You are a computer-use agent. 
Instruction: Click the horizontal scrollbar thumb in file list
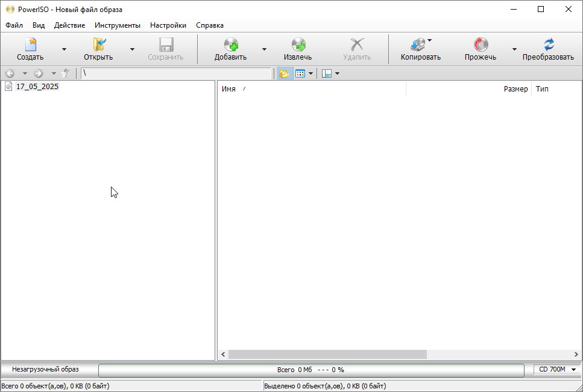click(x=327, y=355)
